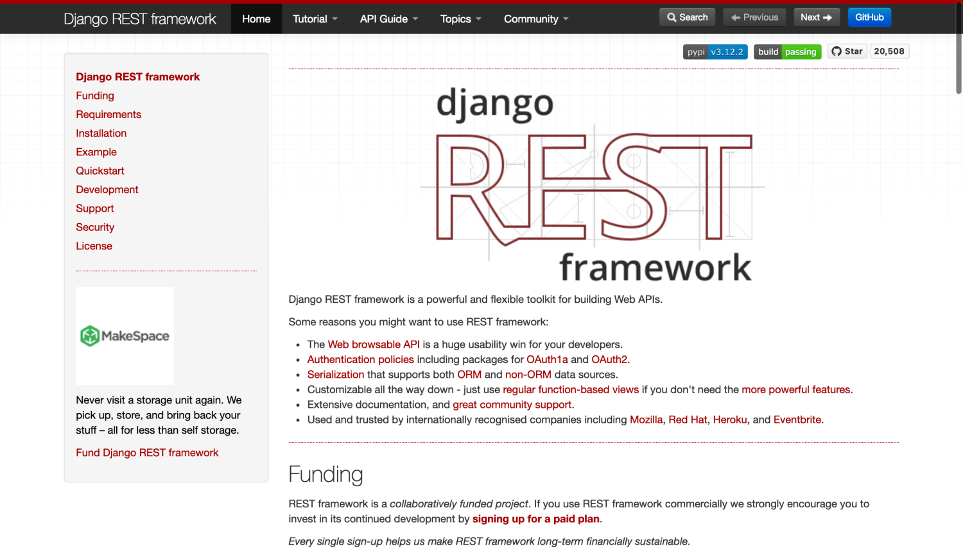The image size is (963, 560).
Task: Open the Serialization link
Action: [x=336, y=375]
